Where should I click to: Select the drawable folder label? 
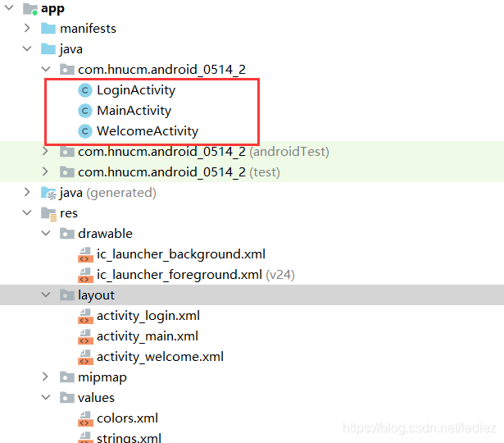click(105, 234)
